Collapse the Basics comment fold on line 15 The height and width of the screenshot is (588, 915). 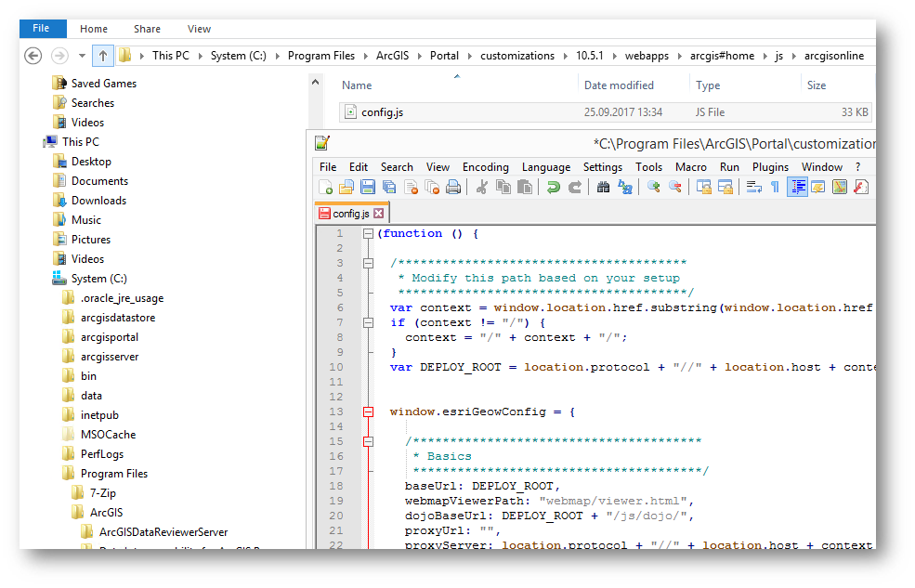(x=368, y=441)
